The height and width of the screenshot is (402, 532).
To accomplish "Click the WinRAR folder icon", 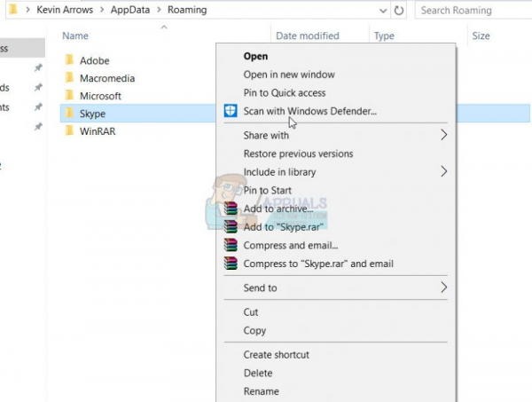I will point(69,130).
